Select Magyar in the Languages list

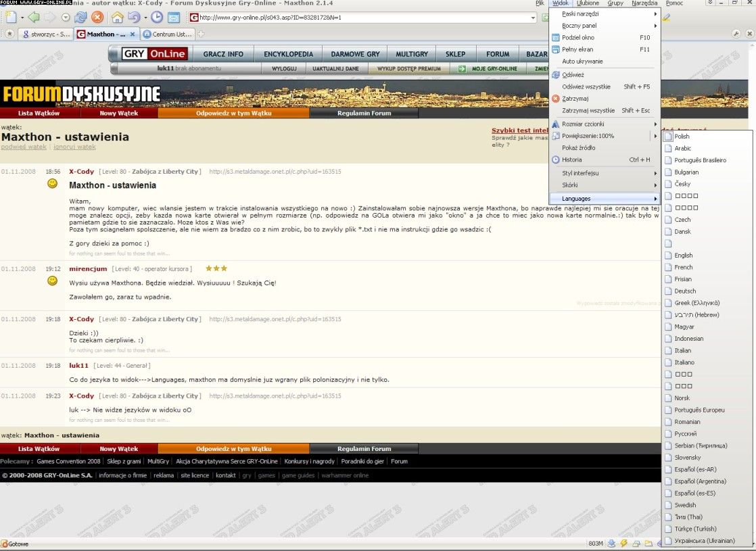point(707,327)
